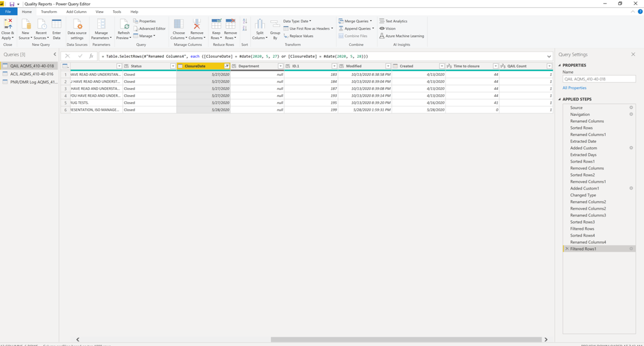Collapse the APPLIED STEPS section
Viewport: 644px width, 346px height.
click(560, 99)
